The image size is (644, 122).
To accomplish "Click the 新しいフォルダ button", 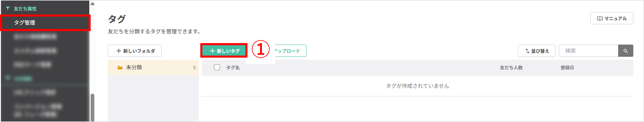I will [x=134, y=51].
